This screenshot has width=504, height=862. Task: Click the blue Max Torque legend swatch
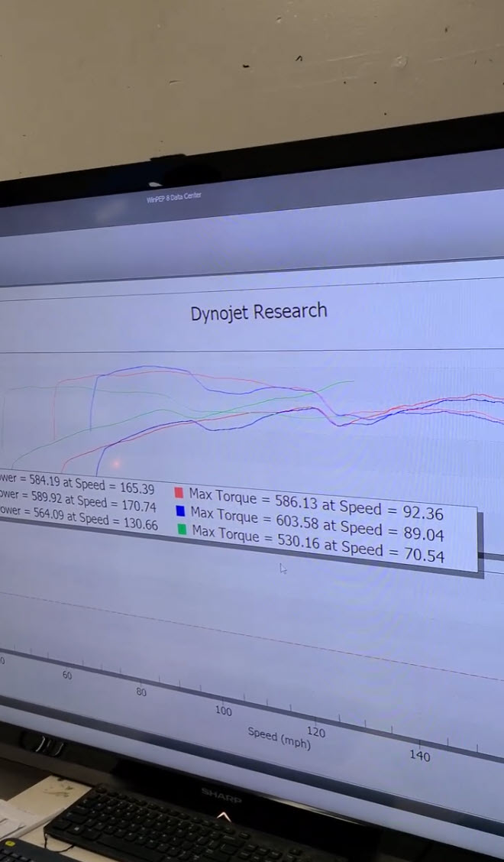coord(181,511)
